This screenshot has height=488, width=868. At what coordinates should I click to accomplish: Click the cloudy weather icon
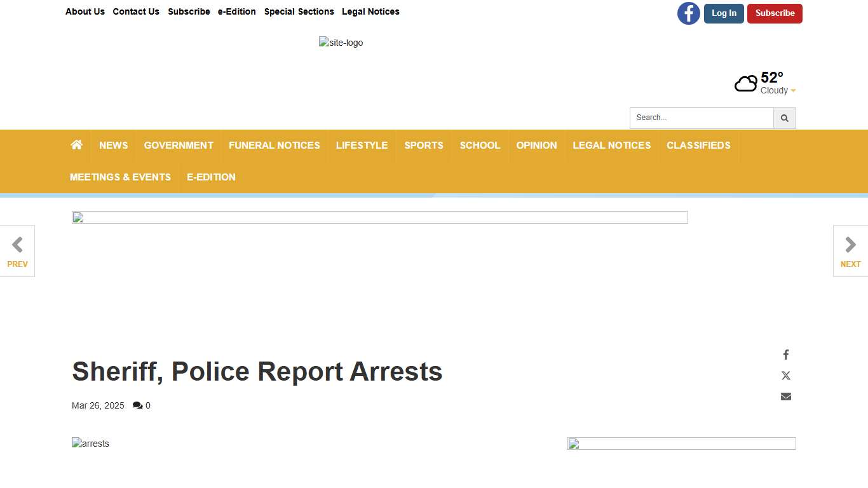(x=746, y=83)
